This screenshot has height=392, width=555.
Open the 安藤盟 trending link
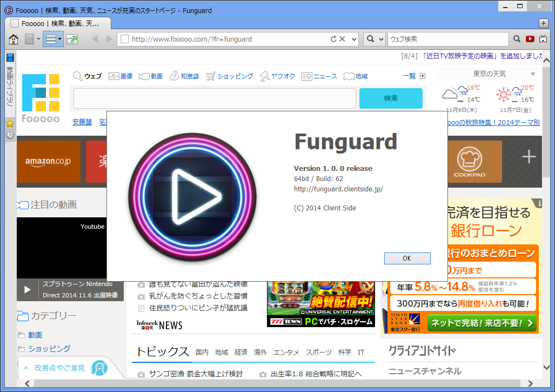click(82, 122)
